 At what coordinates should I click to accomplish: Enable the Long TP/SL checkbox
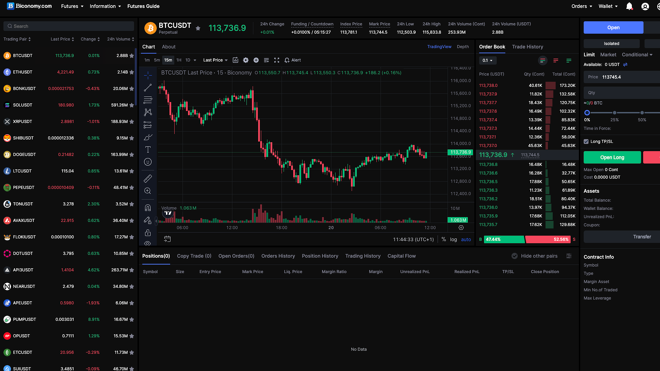(x=586, y=141)
